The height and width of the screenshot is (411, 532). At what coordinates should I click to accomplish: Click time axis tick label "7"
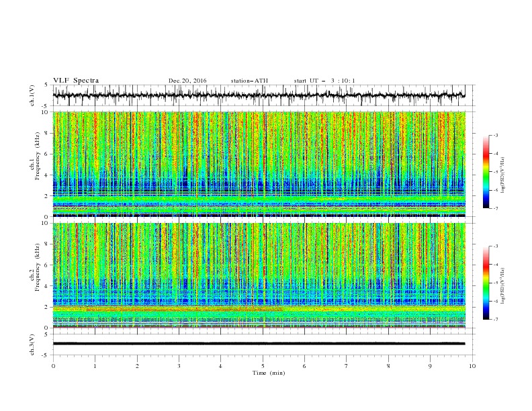[347, 366]
